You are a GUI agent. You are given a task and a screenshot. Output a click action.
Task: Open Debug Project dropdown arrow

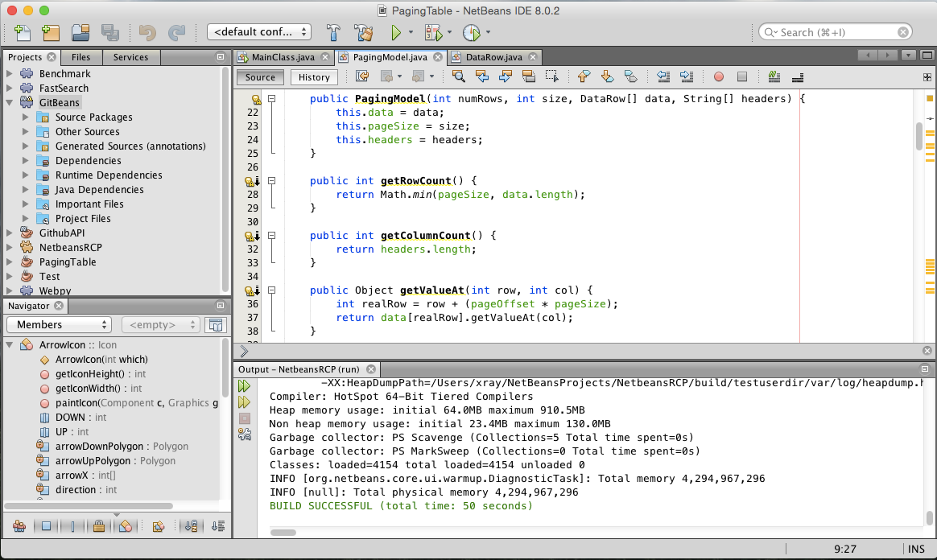(x=449, y=32)
